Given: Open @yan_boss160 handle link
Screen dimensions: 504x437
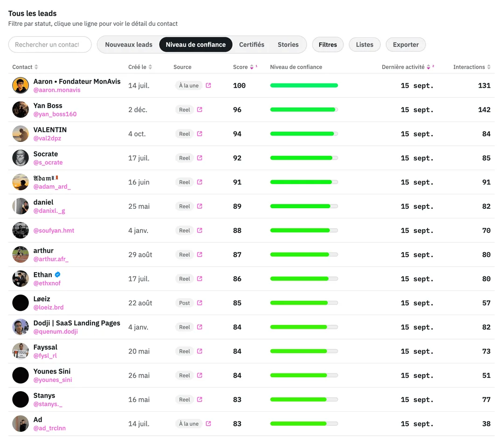Looking at the screenshot, I should (55, 114).
